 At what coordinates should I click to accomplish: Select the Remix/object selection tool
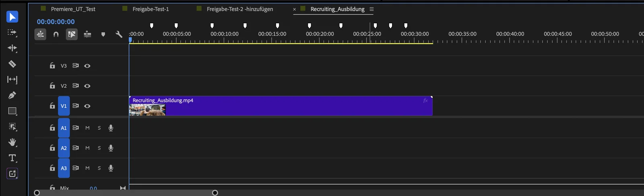coord(12,127)
